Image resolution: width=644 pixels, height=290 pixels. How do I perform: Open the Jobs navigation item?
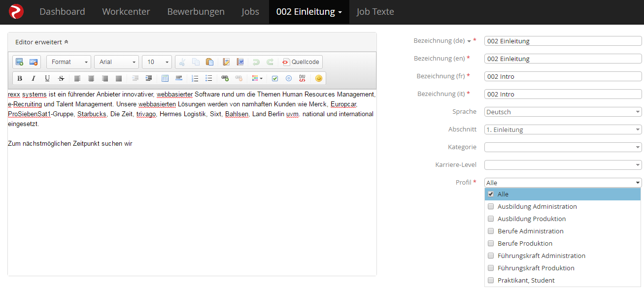[250, 12]
